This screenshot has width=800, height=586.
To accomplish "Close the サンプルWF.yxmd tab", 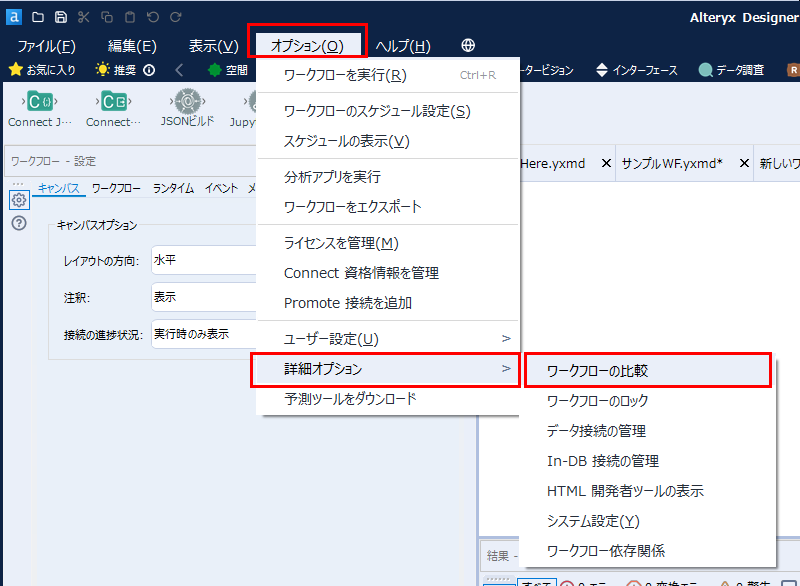I will coord(743,163).
